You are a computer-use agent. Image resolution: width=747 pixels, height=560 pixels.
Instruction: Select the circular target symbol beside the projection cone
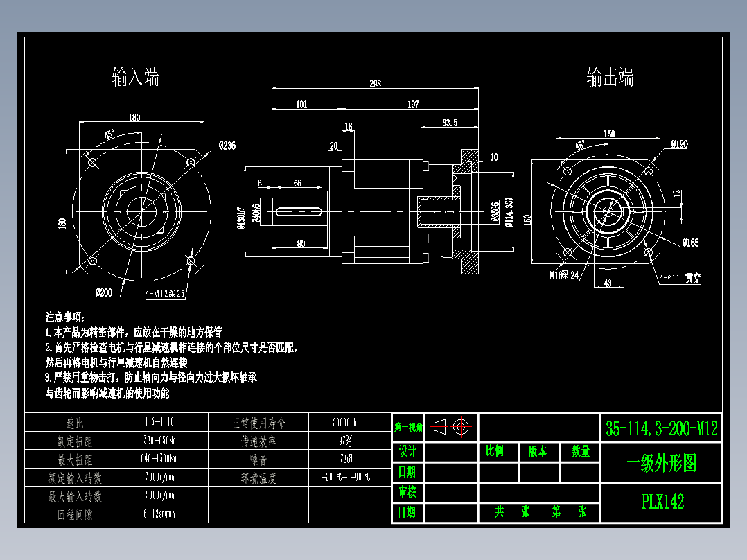pyautogui.click(x=462, y=428)
